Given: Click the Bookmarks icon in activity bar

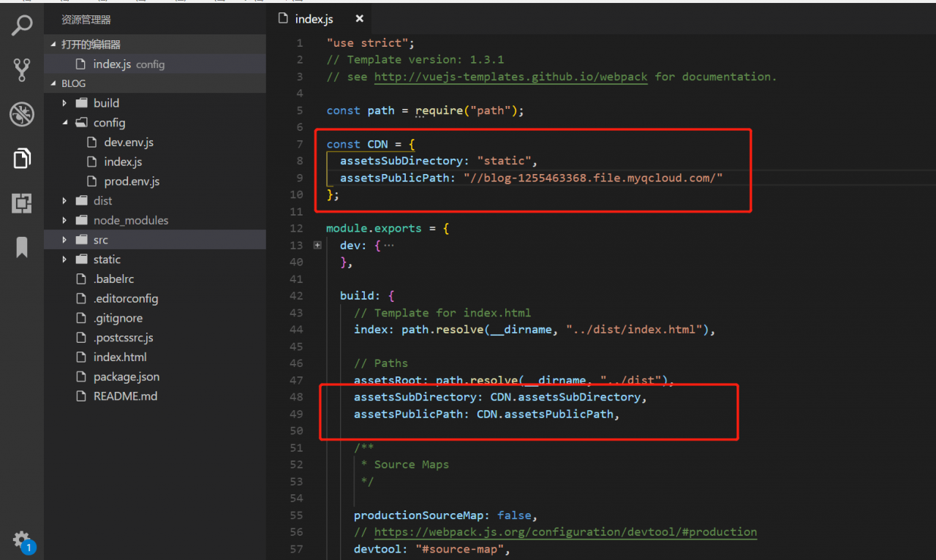Looking at the screenshot, I should [x=22, y=247].
